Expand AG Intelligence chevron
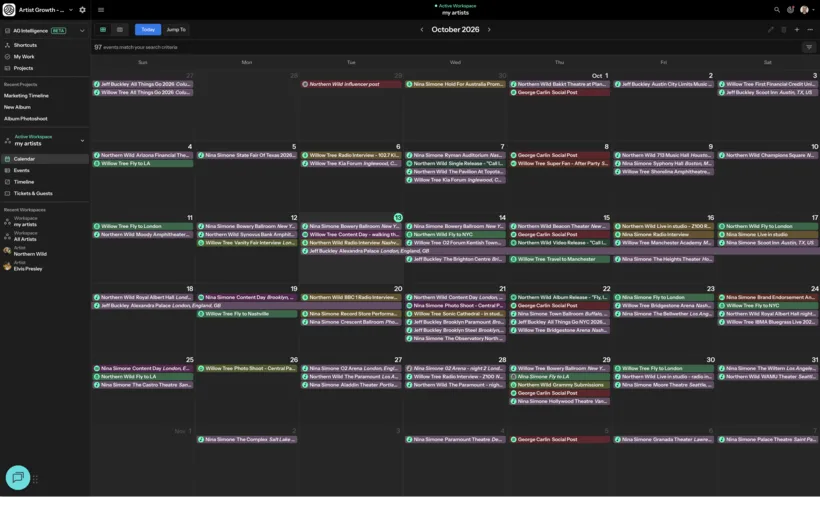Screen dimensions: 820x513 pos(82,31)
